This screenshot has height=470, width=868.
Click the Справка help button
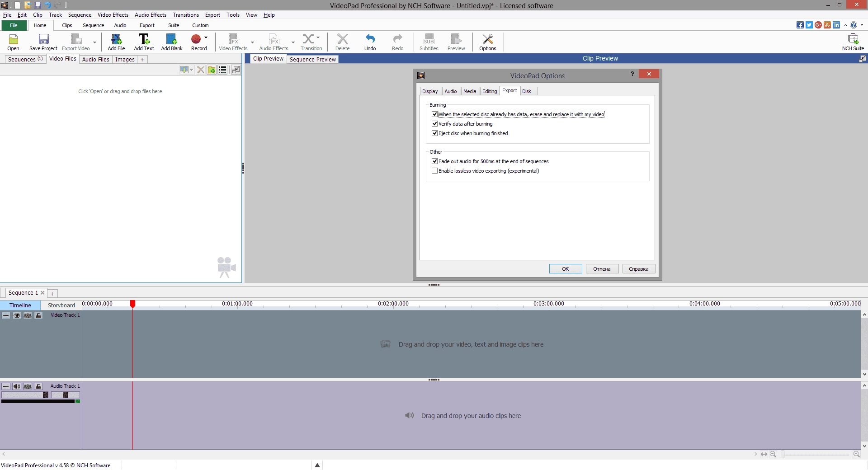[638, 269]
